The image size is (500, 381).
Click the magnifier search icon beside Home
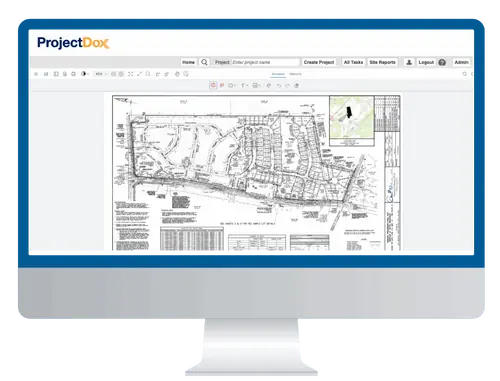tap(204, 62)
